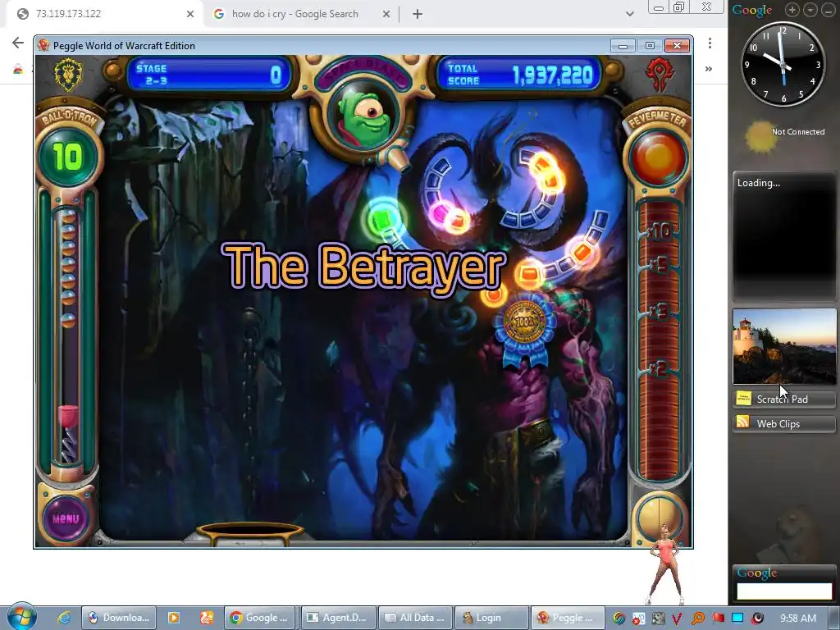
Task: Add a gadget with the sidebar plus button
Action: click(792, 10)
